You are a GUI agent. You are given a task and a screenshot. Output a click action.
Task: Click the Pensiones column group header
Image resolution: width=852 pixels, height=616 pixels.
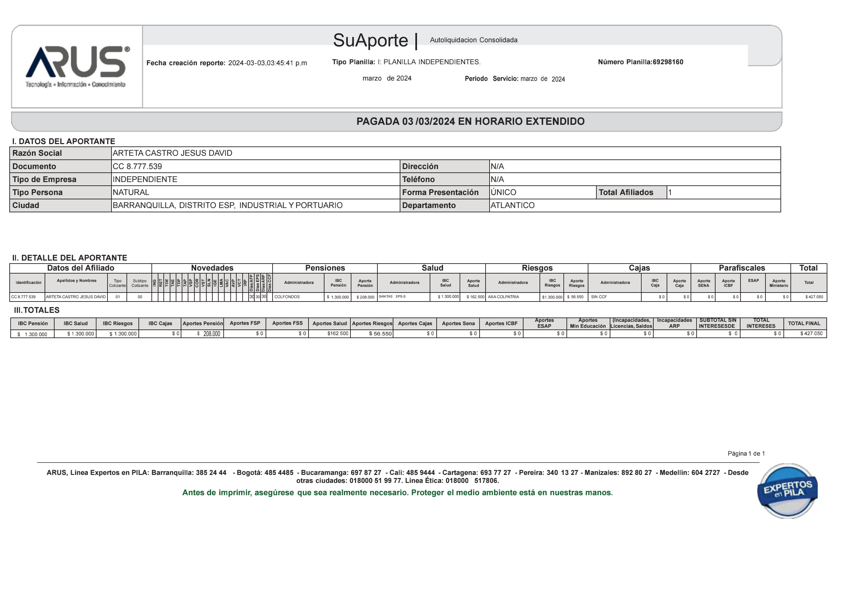[325, 268]
